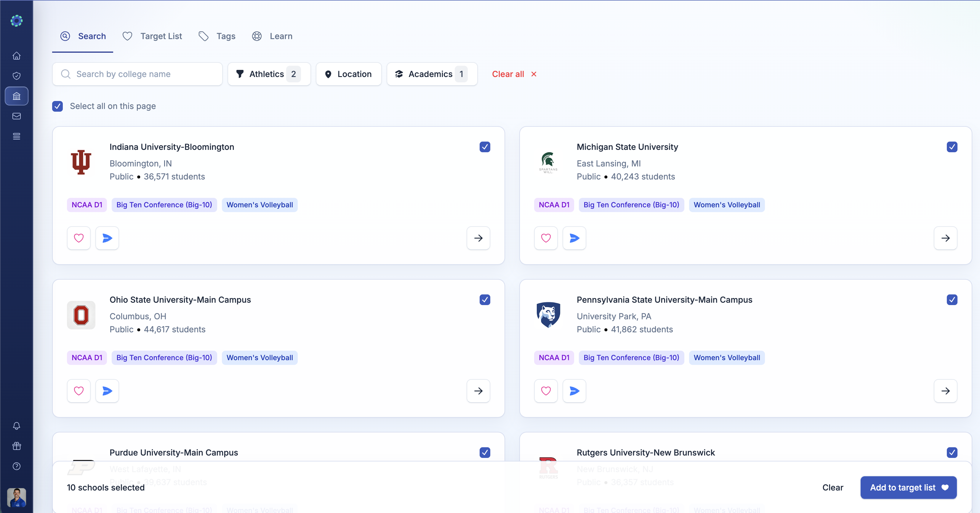Click the app logo in sidebar
The image size is (980, 513).
pos(16,20)
